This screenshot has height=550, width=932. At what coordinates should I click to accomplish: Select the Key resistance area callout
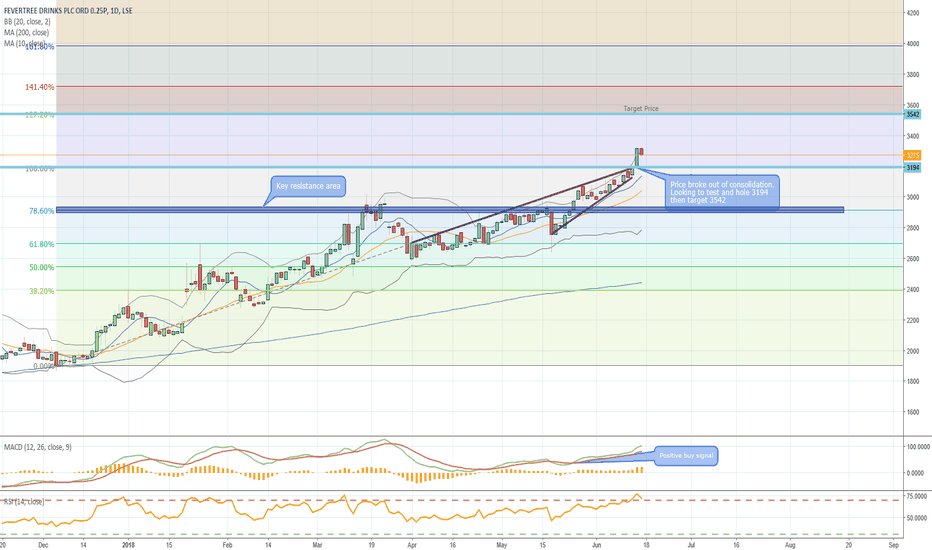(x=308, y=186)
